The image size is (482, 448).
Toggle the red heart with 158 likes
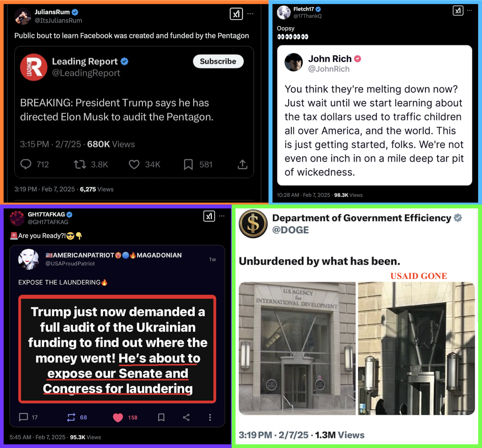[118, 418]
